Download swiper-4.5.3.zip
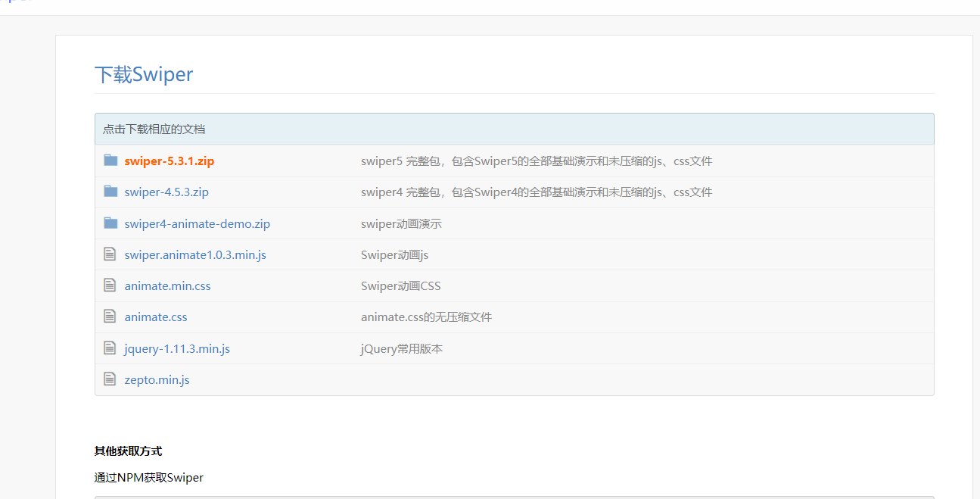980x499 pixels. [166, 192]
